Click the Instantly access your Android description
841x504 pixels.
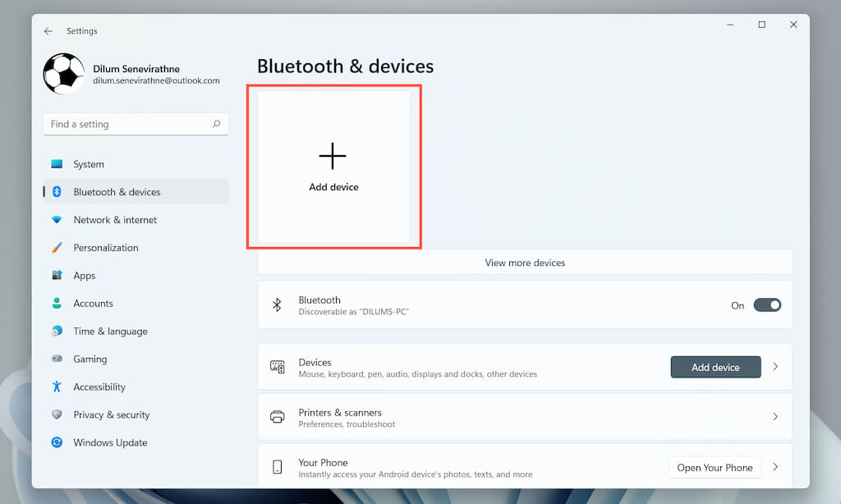(415, 474)
